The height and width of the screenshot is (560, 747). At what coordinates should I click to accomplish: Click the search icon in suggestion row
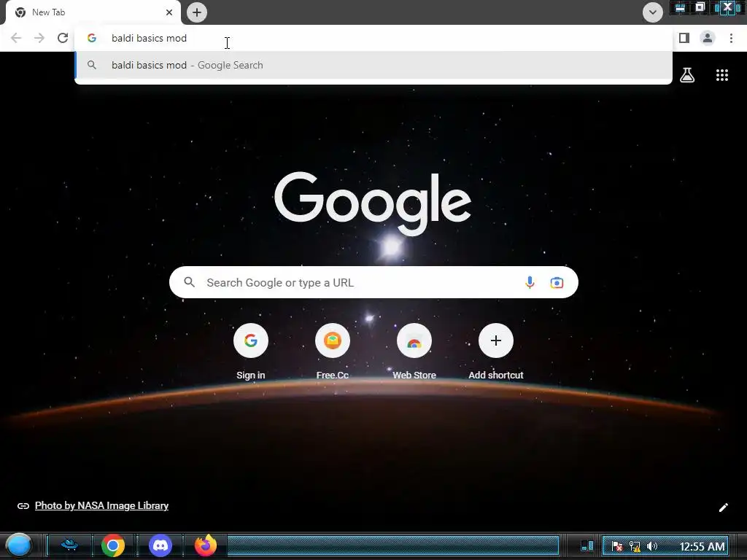tap(92, 65)
